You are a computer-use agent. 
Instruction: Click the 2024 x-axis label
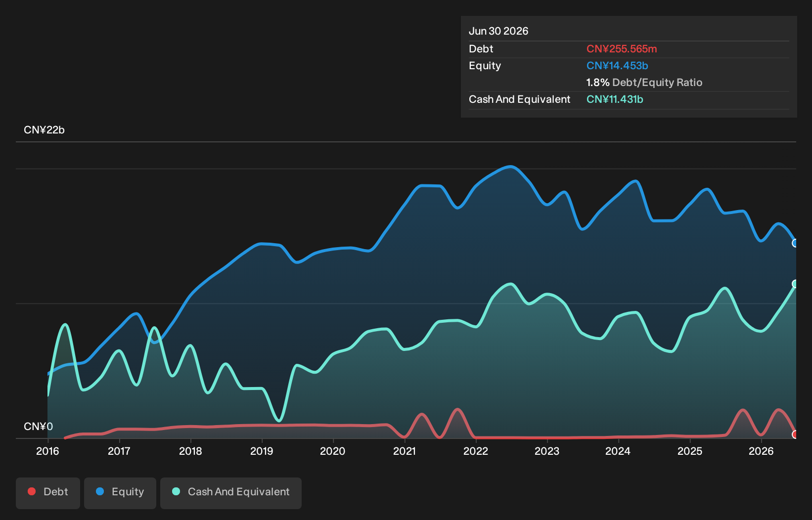click(x=618, y=451)
